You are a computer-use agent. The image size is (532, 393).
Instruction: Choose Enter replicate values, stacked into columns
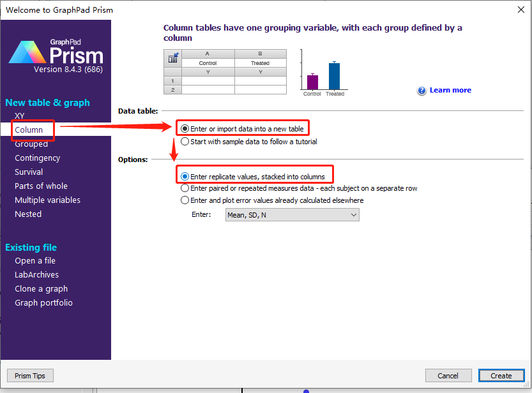(x=253, y=177)
